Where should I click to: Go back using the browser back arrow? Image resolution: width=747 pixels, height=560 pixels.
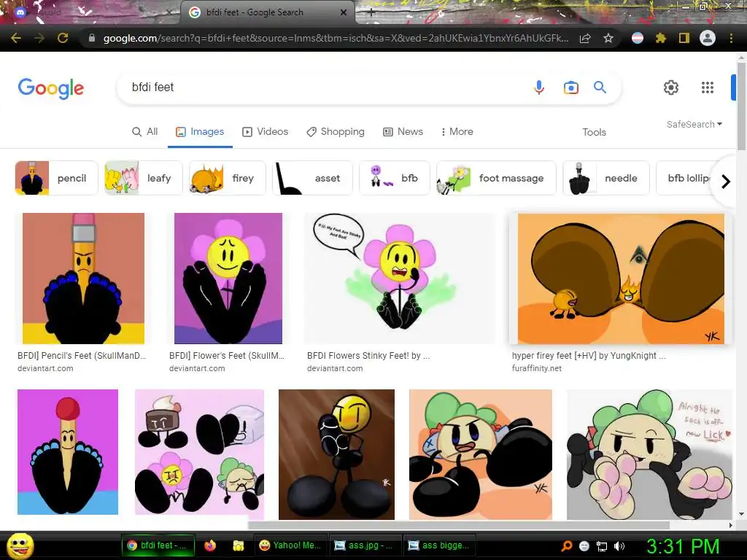[16, 38]
